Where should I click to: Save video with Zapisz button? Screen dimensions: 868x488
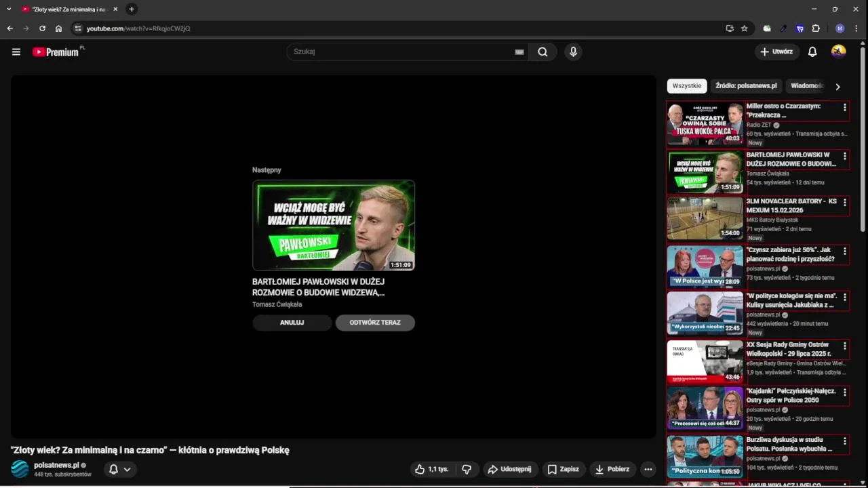564,469
